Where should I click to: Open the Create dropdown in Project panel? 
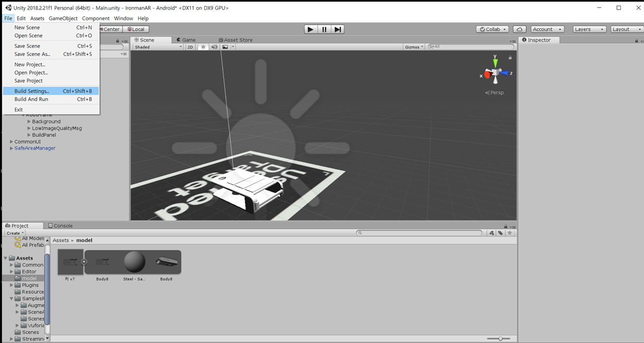[x=15, y=233]
